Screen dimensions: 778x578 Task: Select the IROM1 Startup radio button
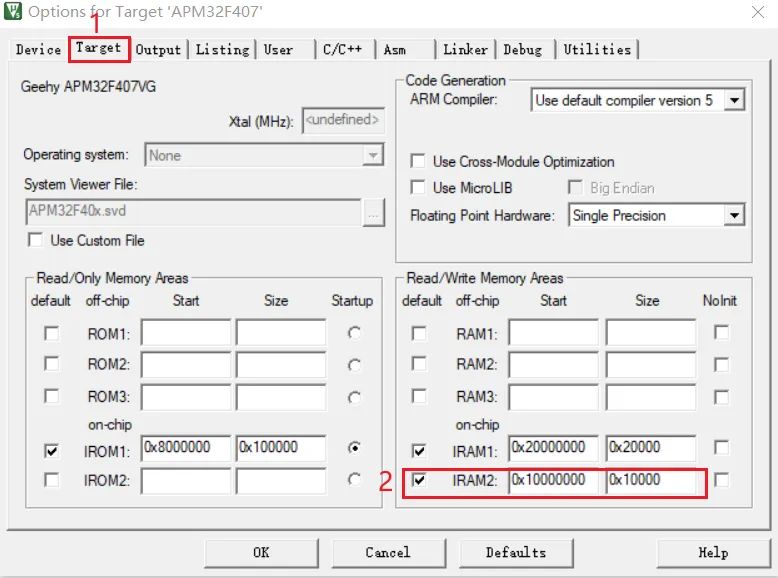coord(354,449)
